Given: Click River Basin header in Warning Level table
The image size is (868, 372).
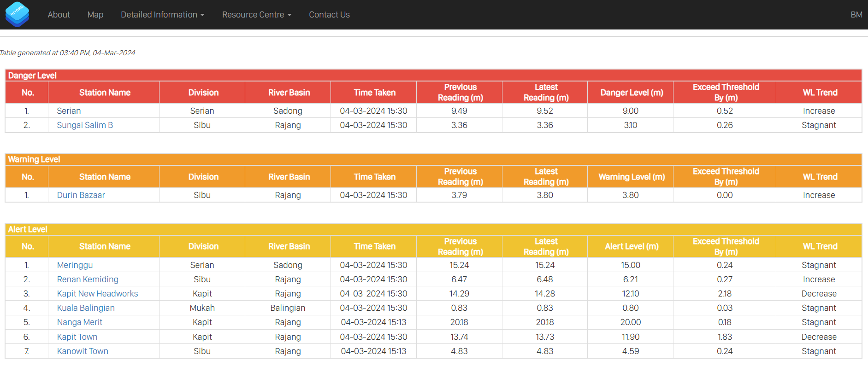Looking at the screenshot, I should click(289, 177).
